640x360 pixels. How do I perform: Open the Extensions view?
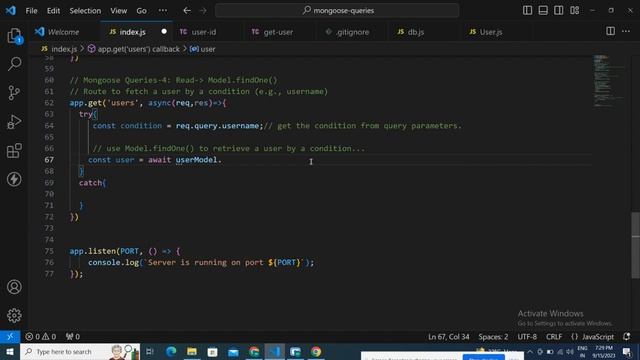[14, 151]
